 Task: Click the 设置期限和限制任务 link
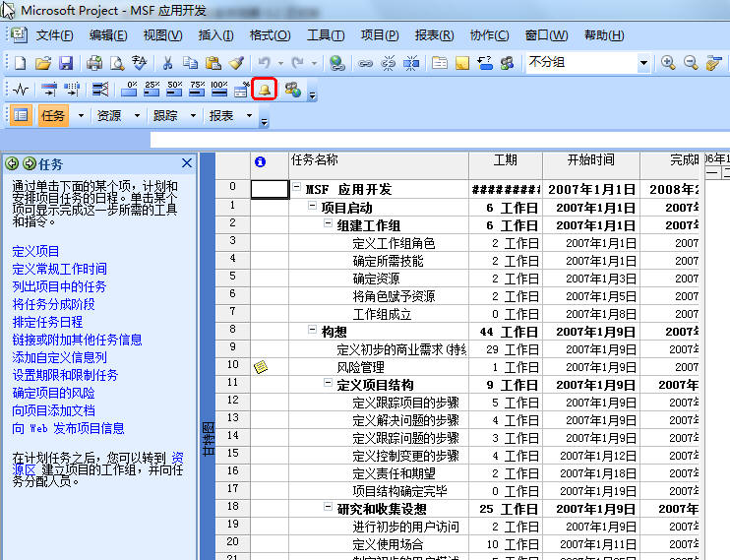(65, 375)
